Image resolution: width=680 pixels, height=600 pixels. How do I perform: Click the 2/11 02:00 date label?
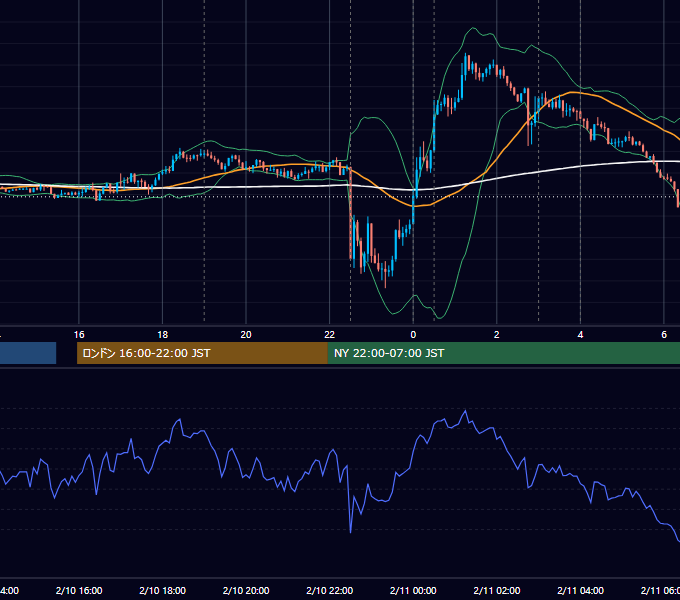pos(497,590)
